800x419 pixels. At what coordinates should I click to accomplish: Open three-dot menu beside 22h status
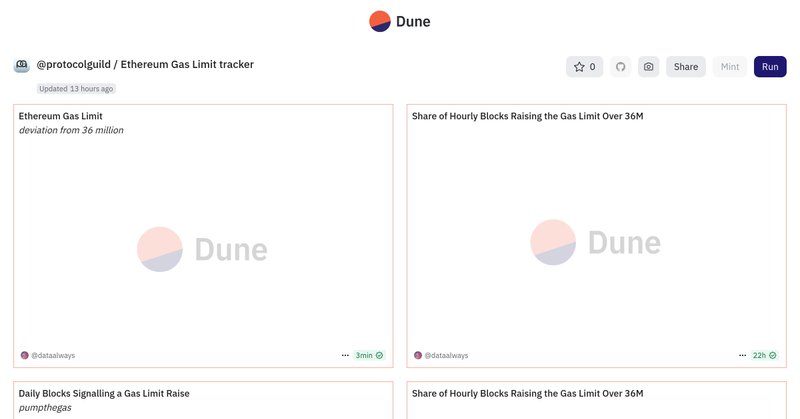tap(742, 355)
